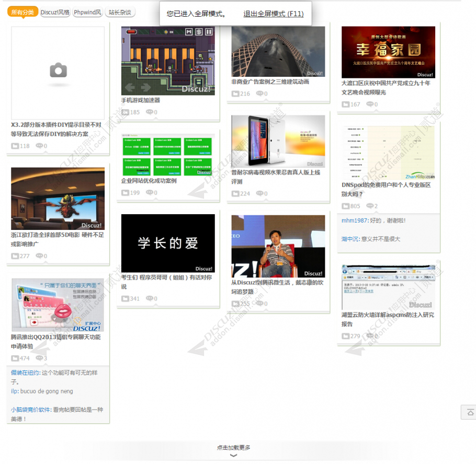
Task: Open the speaker on stage thumbnail
Action: pyautogui.click(x=278, y=246)
